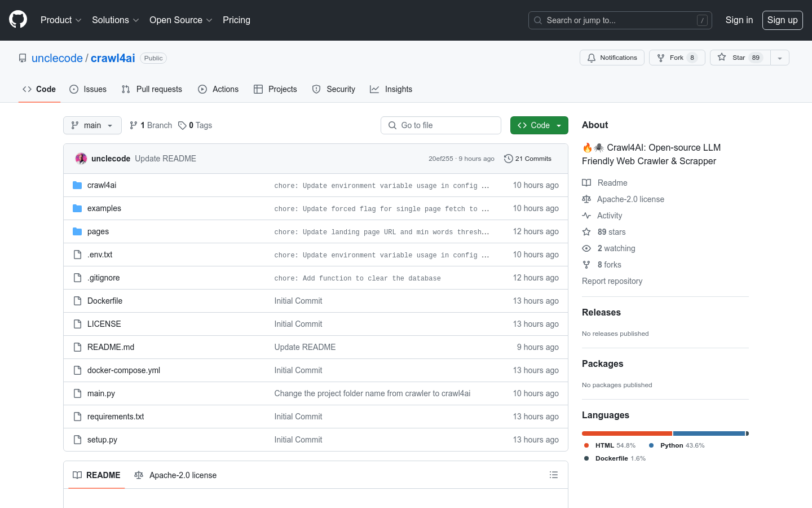This screenshot has height=508, width=812.
Task: Switch to the Actions tab
Action: click(218, 89)
